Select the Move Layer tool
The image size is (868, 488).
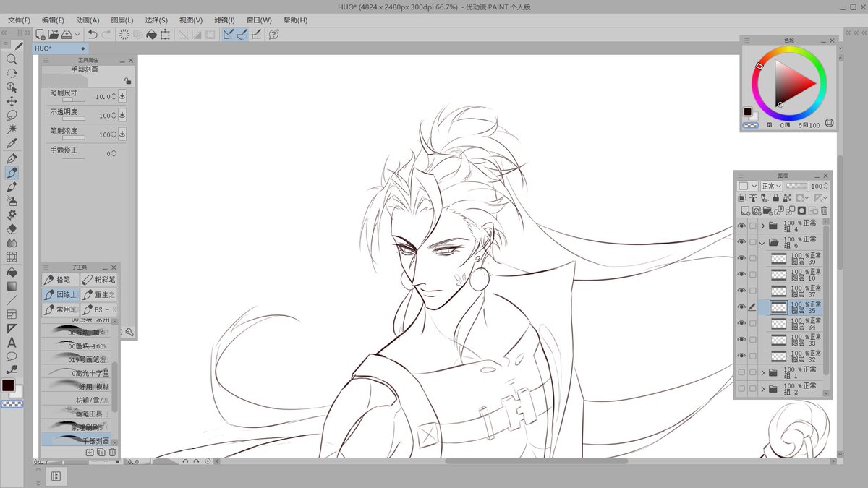point(12,101)
